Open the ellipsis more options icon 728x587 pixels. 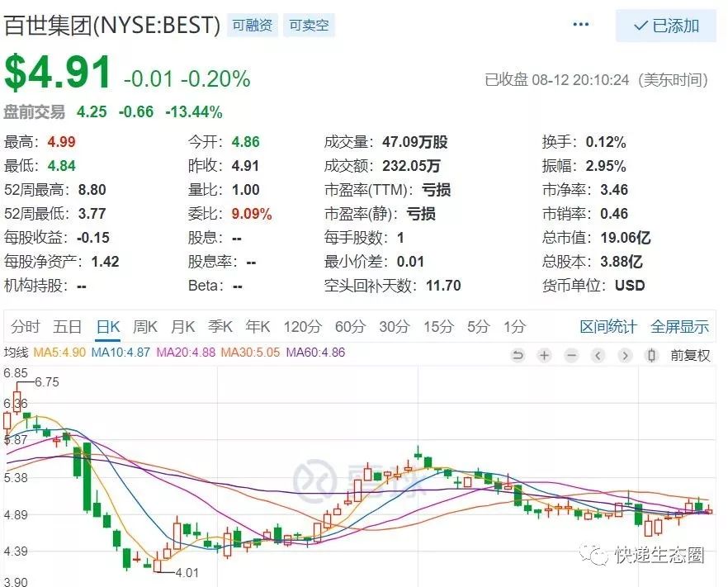pos(581,24)
